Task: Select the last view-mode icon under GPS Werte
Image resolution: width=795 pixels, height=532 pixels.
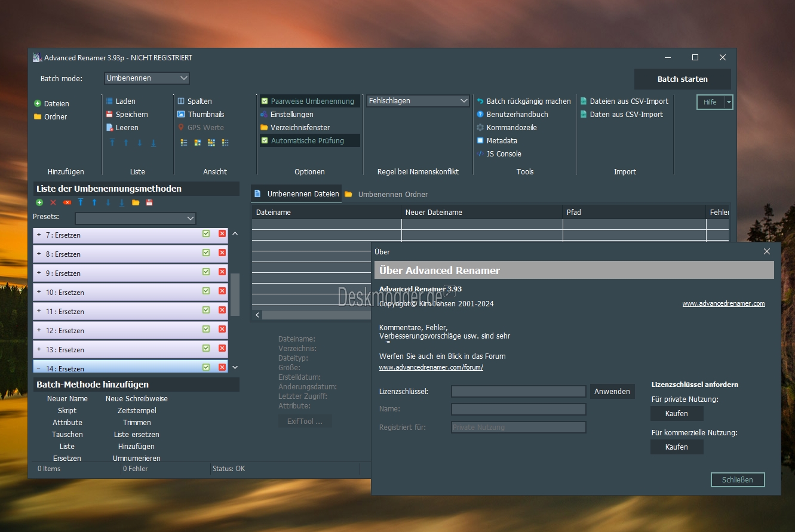Action: click(225, 143)
